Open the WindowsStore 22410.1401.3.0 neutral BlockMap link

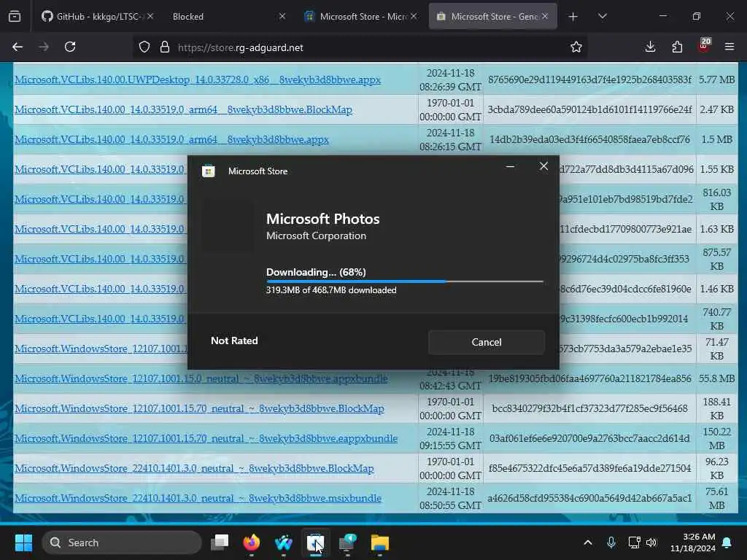pyautogui.click(x=194, y=469)
